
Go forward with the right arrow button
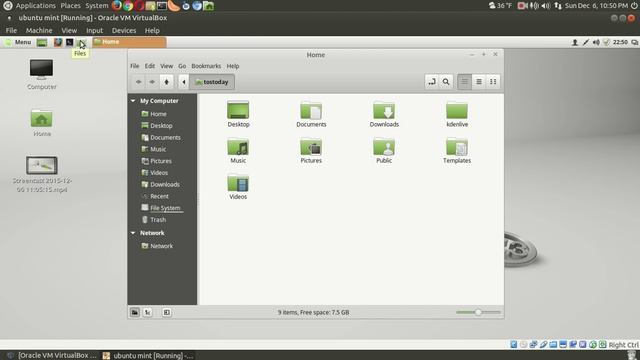tap(152, 82)
